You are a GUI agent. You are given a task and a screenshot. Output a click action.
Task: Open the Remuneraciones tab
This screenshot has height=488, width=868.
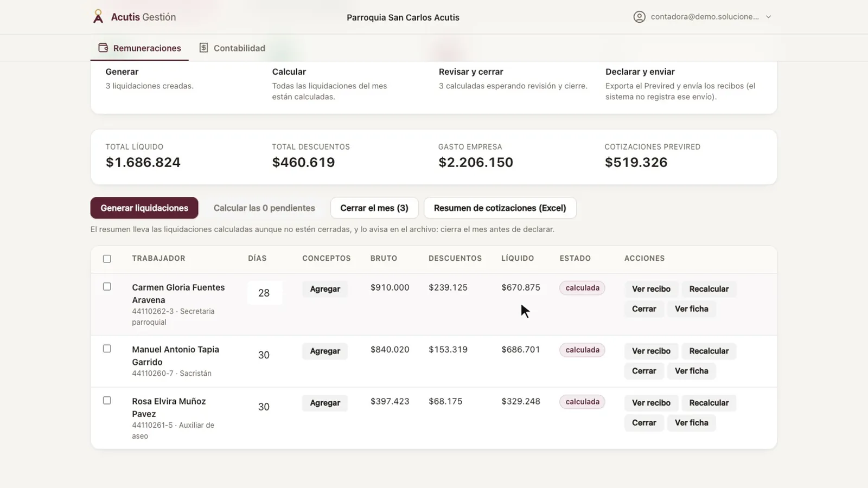point(139,48)
